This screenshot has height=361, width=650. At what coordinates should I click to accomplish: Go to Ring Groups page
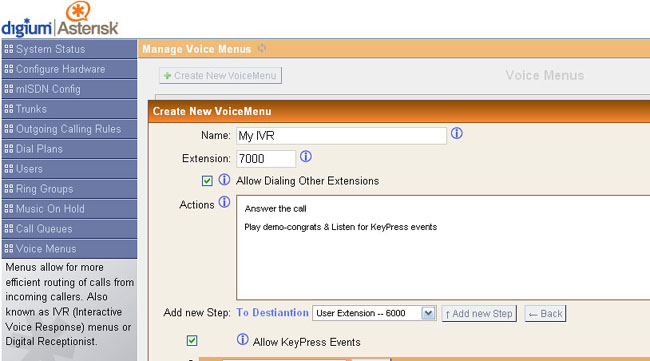(69, 189)
